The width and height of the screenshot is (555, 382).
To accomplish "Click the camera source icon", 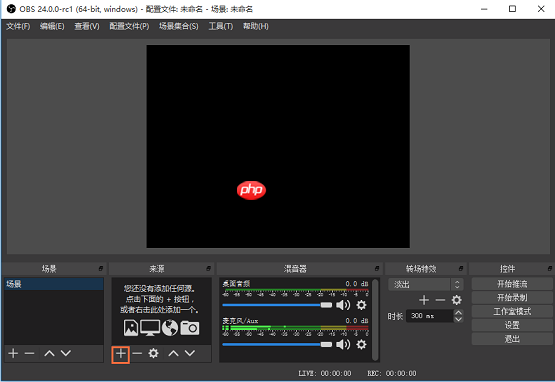I will tap(190, 328).
